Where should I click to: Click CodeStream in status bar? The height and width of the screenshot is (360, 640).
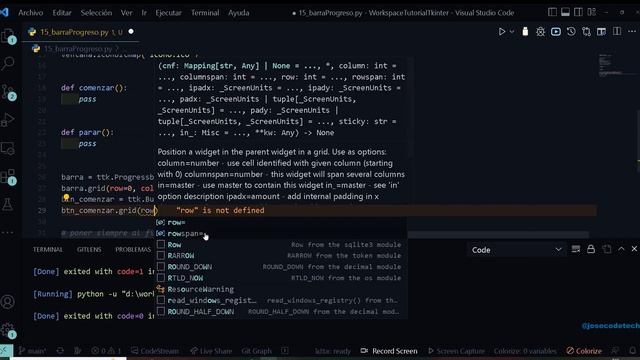coord(155,351)
